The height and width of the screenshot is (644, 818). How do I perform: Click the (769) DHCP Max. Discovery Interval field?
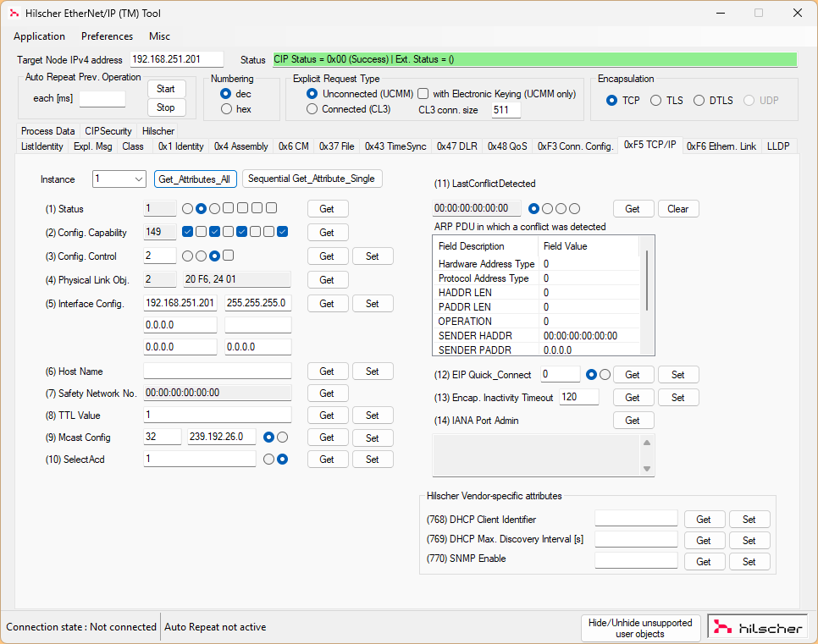pyautogui.click(x=636, y=539)
